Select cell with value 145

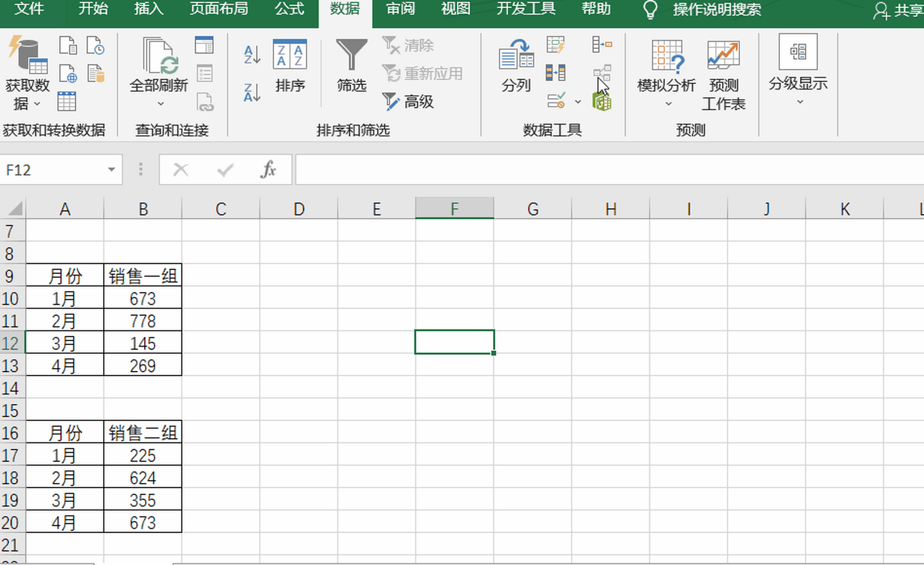[x=143, y=343]
